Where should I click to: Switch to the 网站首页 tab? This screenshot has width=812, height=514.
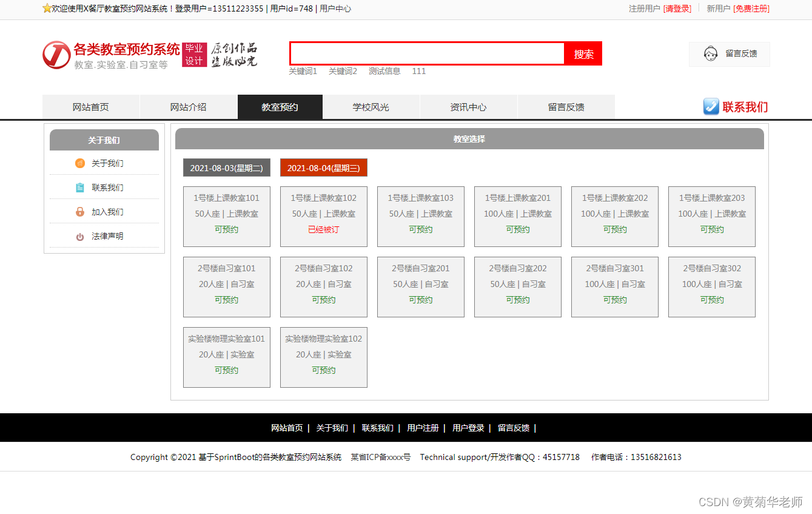pos(91,106)
